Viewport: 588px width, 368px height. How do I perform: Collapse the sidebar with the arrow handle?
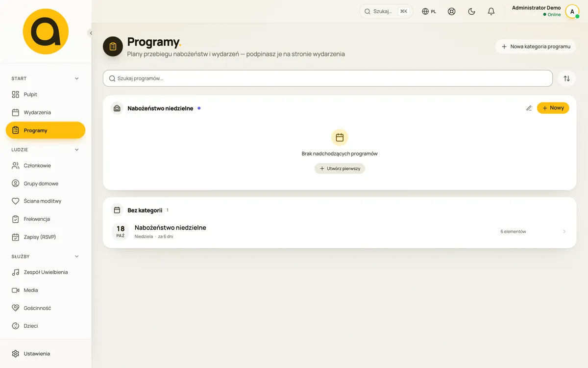point(91,33)
